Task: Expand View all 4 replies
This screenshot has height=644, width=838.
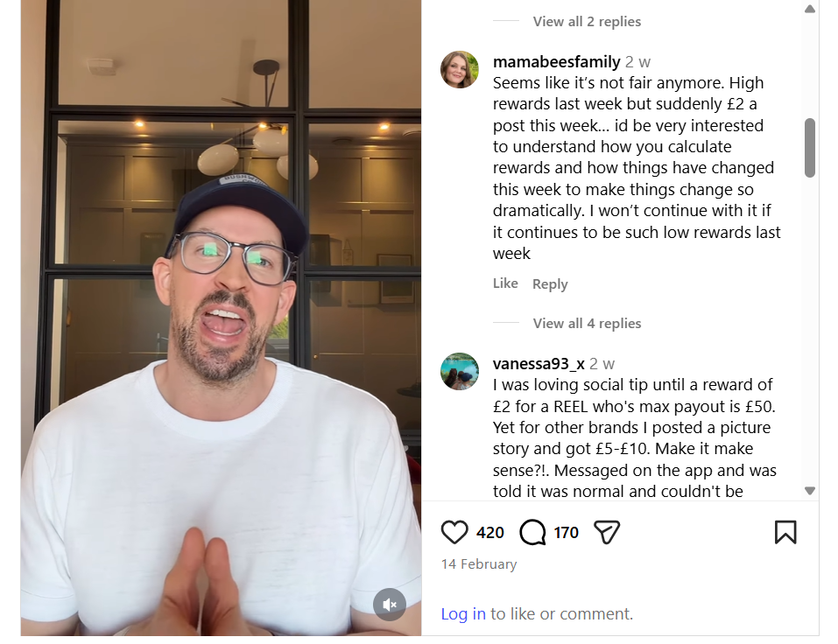Action: tap(587, 323)
